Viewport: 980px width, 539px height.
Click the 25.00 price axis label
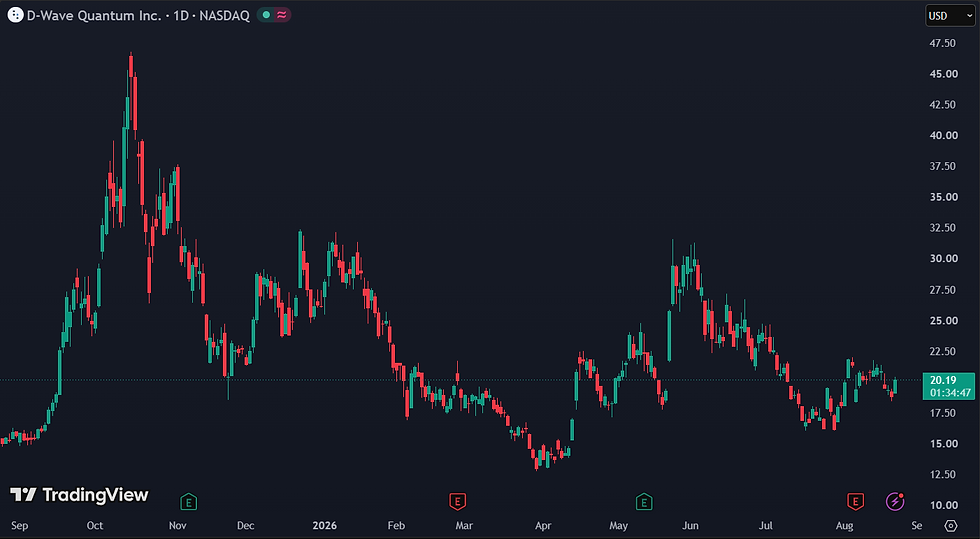point(944,321)
